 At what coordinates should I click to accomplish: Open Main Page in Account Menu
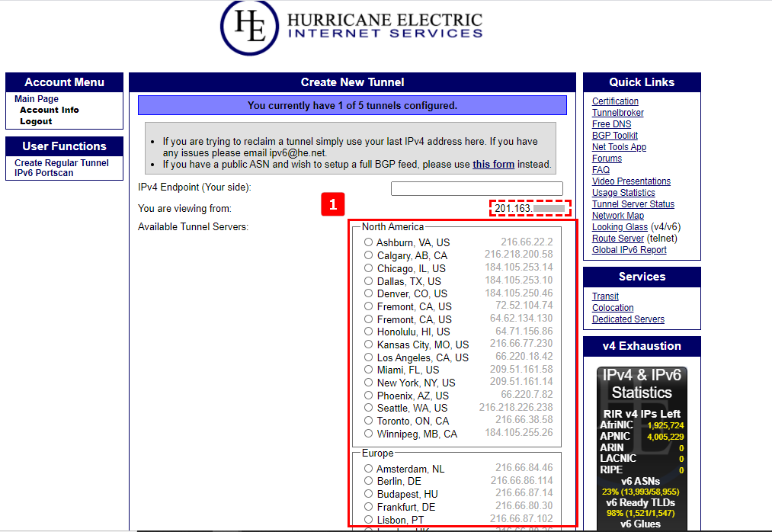coord(37,99)
